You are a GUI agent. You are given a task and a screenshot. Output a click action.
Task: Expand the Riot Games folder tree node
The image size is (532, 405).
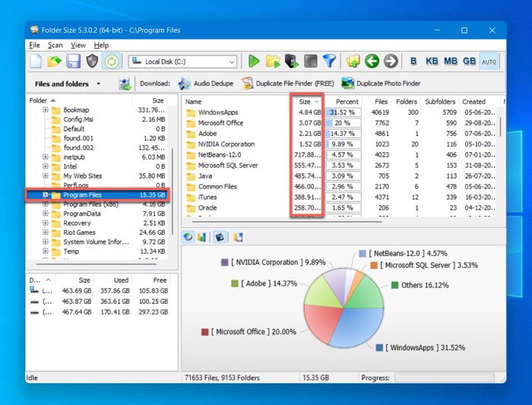(x=45, y=233)
